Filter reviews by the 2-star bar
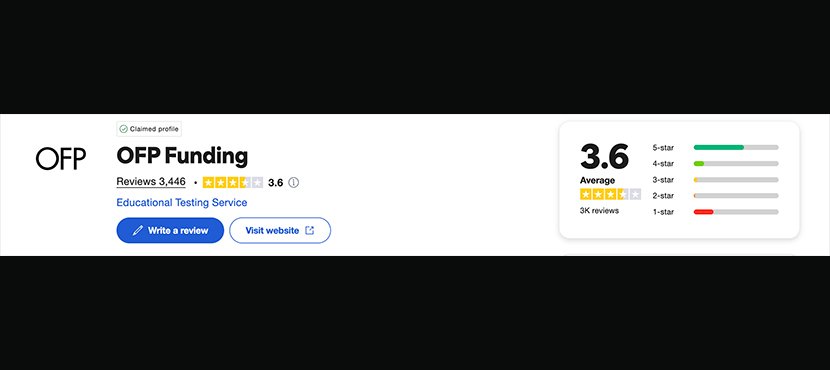The image size is (830, 370). point(715,196)
